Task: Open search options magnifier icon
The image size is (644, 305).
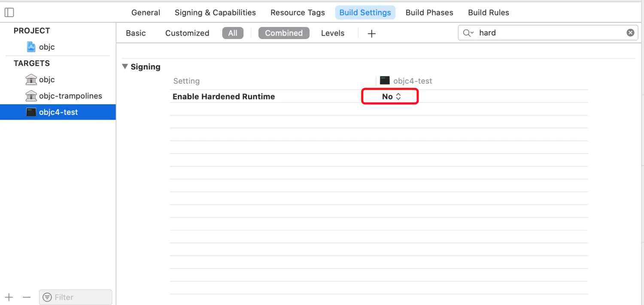Action: point(468,33)
